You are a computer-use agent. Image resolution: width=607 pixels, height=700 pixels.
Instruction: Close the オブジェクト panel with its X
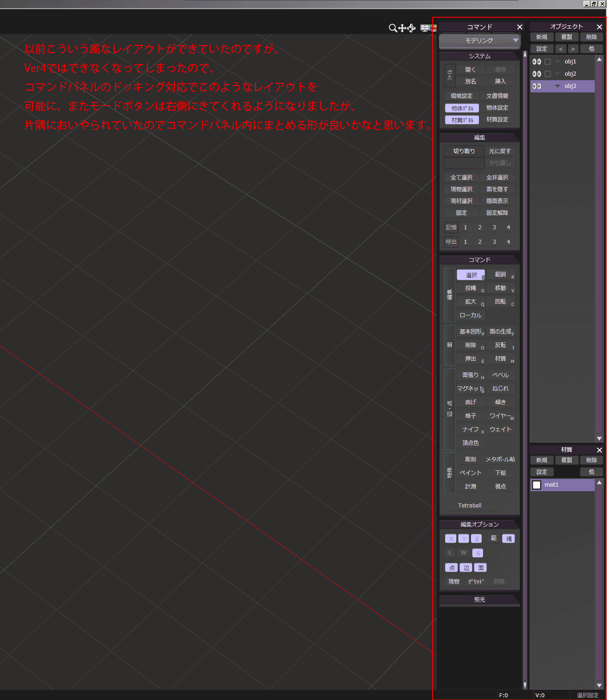click(x=599, y=27)
